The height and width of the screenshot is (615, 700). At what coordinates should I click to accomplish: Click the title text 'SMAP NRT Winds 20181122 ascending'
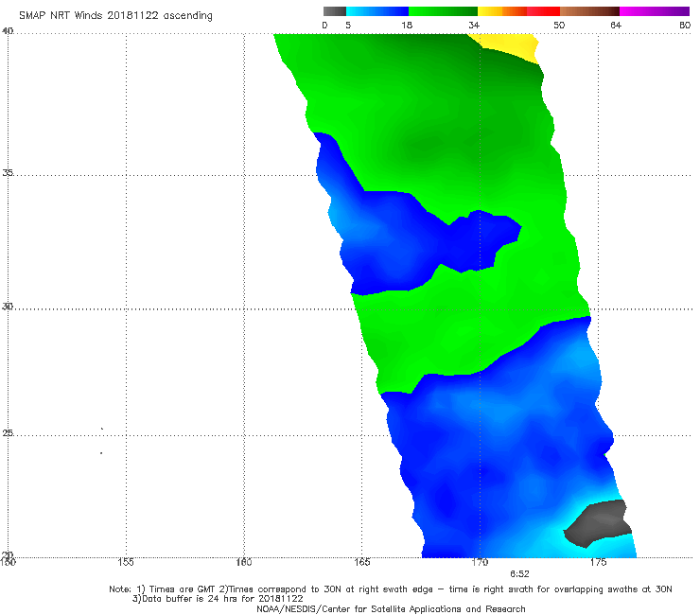(x=115, y=15)
